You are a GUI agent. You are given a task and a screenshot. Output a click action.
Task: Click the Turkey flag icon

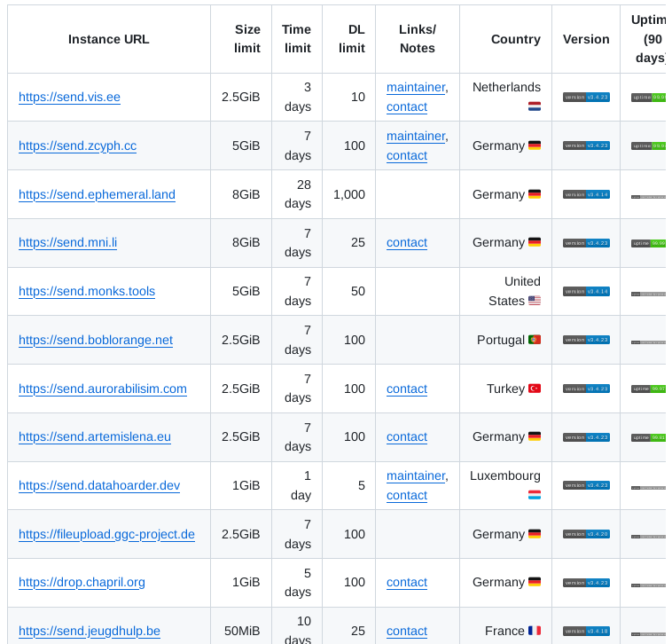535,389
